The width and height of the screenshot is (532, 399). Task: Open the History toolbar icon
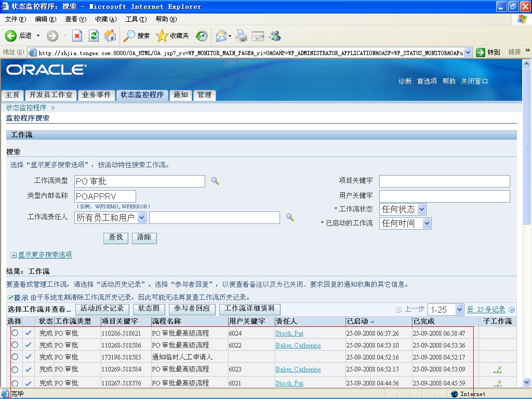[202, 36]
